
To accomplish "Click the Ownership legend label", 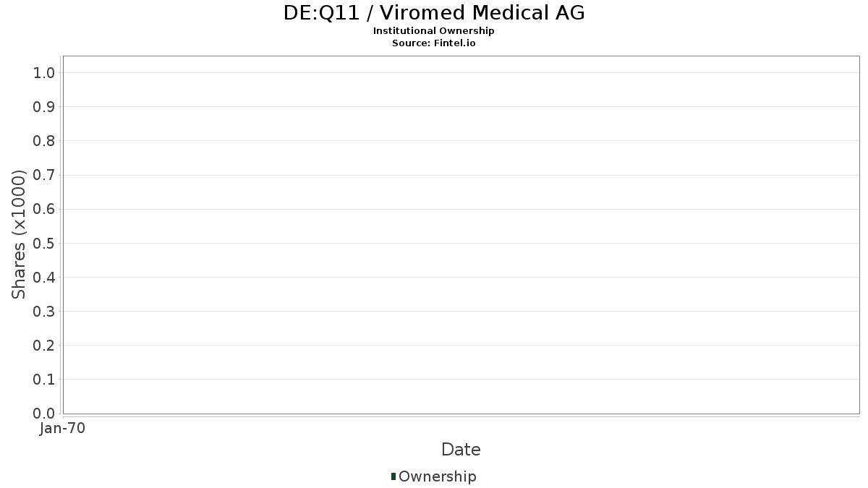I will tap(438, 477).
